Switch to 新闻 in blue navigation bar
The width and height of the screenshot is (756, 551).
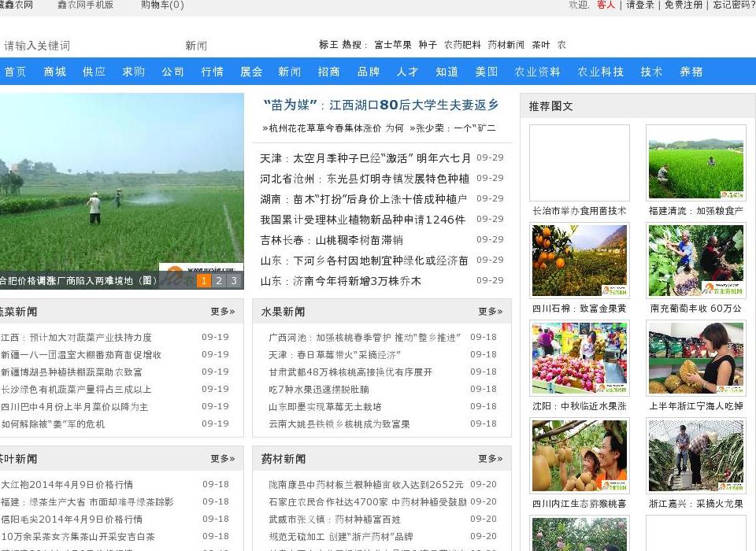click(x=289, y=72)
